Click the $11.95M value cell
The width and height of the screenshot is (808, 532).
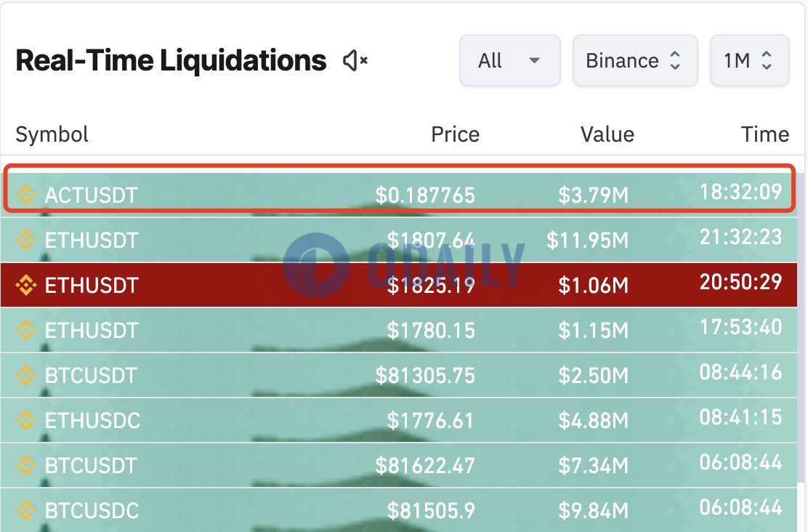(587, 241)
